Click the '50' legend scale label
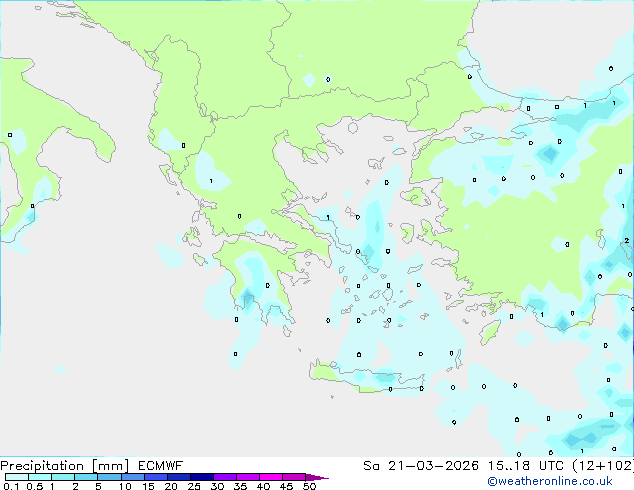 pyautogui.click(x=309, y=486)
